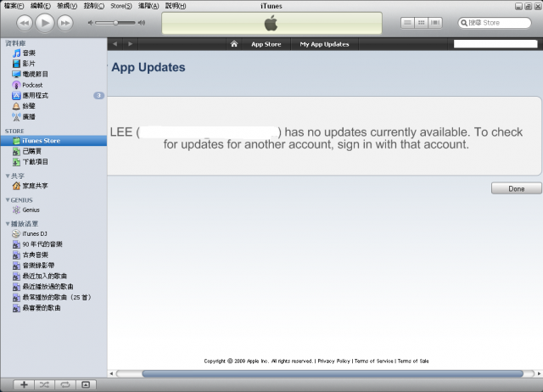Screen dimensions: 543x392
Task: Open the 控制(C) Controls menu
Action: (94, 6)
